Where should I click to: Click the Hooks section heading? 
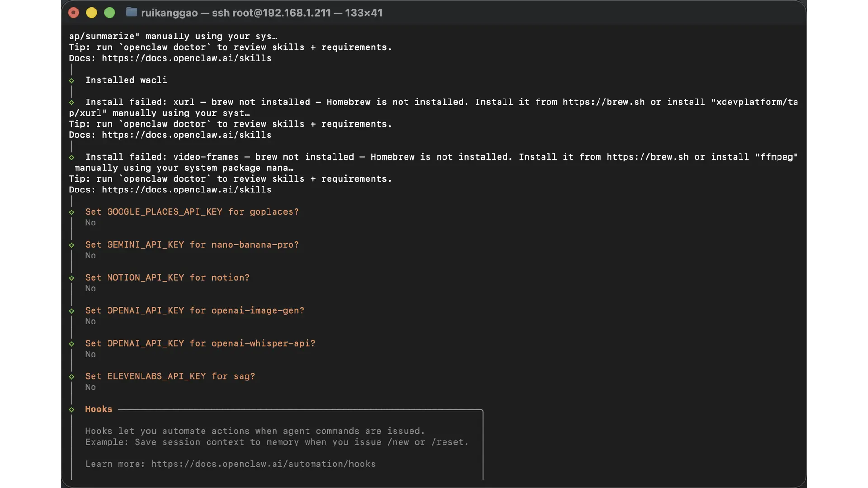[x=99, y=409]
